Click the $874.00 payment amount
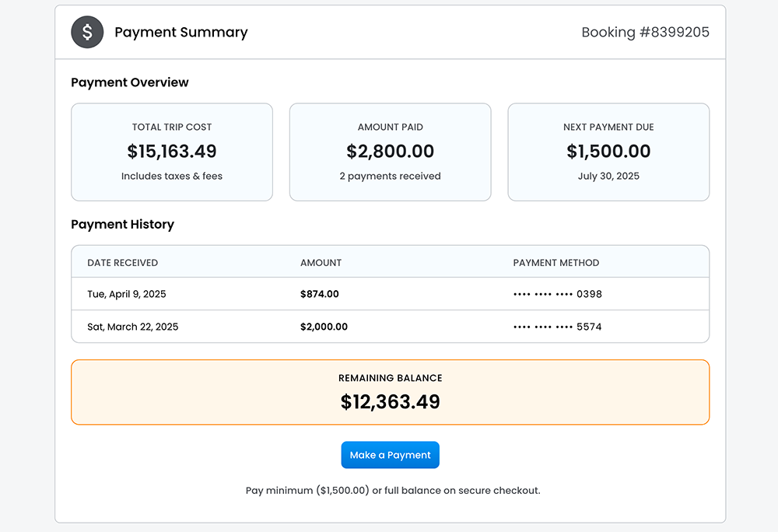The image size is (778, 532). 319,294
